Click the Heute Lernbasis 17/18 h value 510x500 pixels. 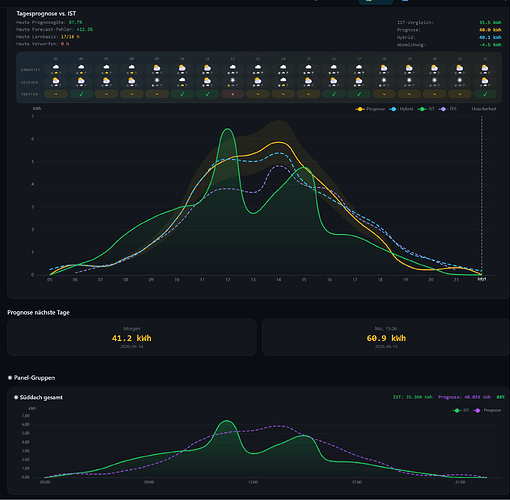[x=70, y=37]
